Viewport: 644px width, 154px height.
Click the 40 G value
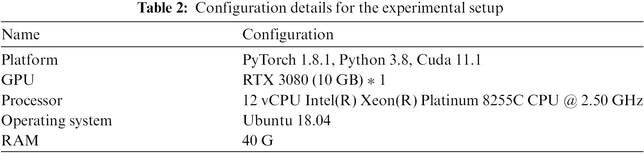(258, 141)
